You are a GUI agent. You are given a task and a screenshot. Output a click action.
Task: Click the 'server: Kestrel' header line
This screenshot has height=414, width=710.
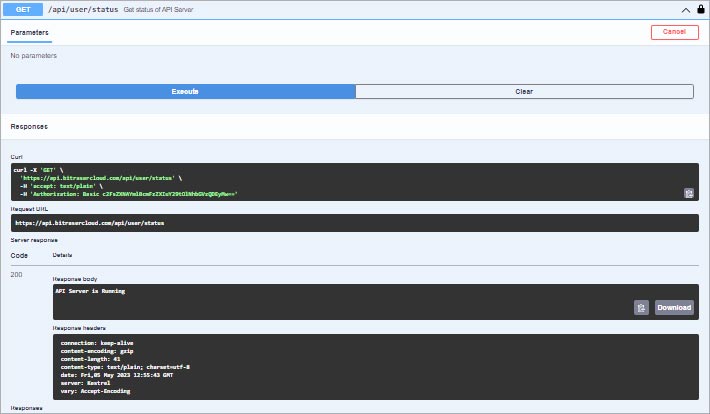(85, 383)
